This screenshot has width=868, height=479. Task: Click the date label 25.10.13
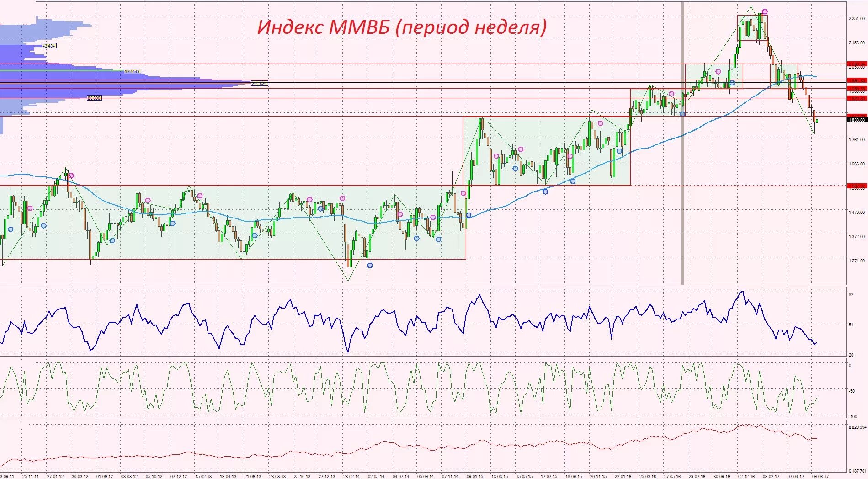coord(302,476)
